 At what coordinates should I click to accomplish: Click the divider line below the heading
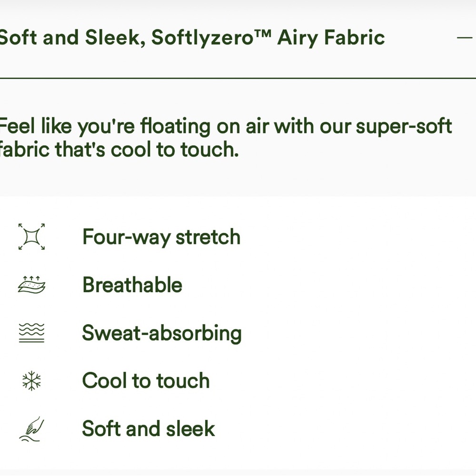238,78
